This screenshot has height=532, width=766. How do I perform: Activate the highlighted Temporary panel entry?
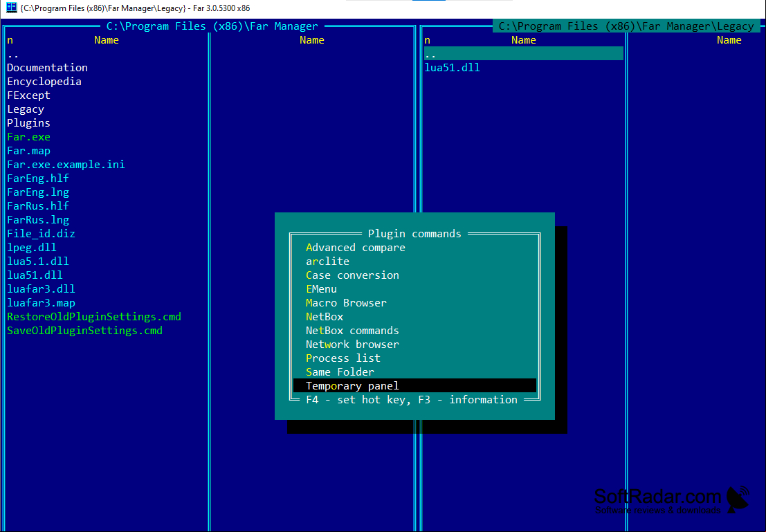click(x=414, y=386)
